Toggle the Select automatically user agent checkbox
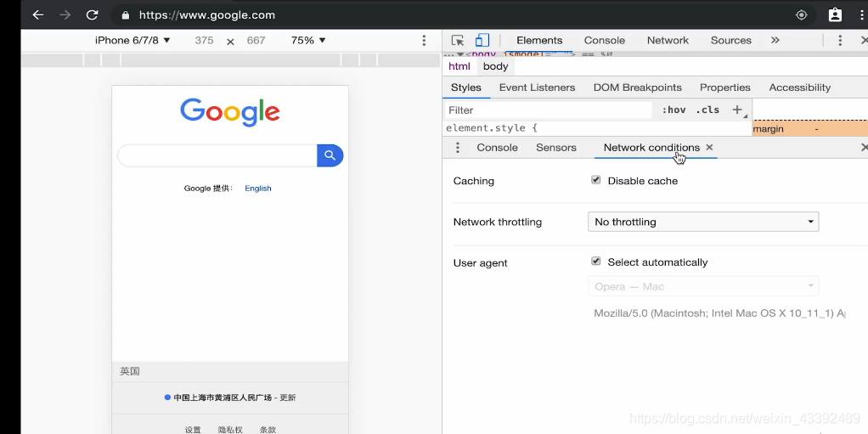The width and height of the screenshot is (868, 434). pos(595,262)
